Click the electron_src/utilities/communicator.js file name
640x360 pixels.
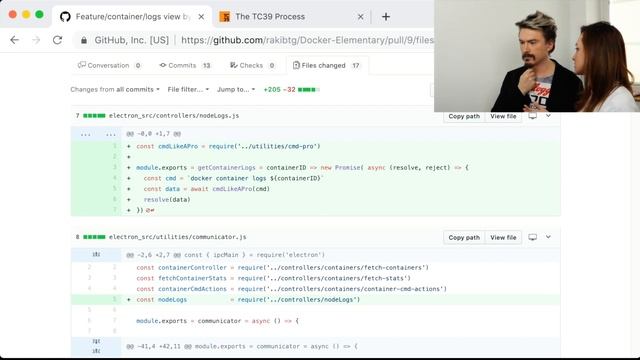pyautogui.click(x=178, y=237)
